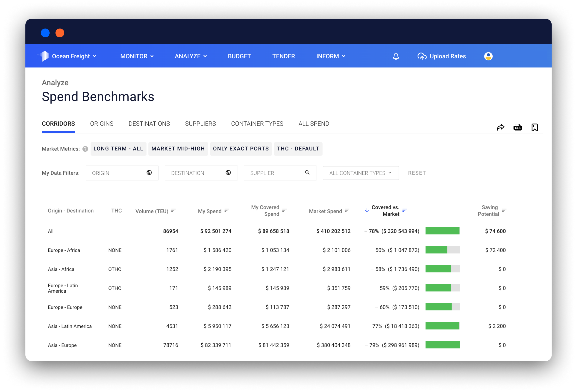Image resolution: width=576 pixels, height=392 pixels.
Task: Click the green bar in All row
Action: [x=442, y=231]
